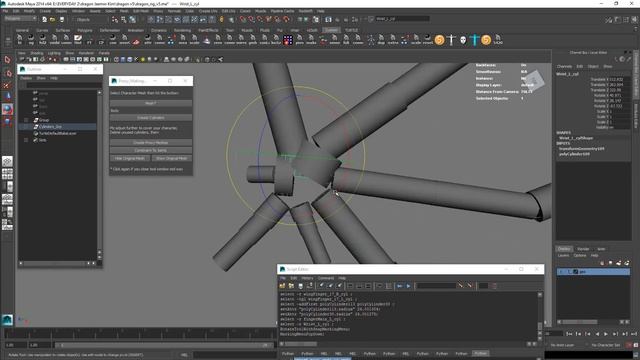This screenshot has height=360, width=640.
Task: Click the Outliner search field
Action: coord(64,85)
